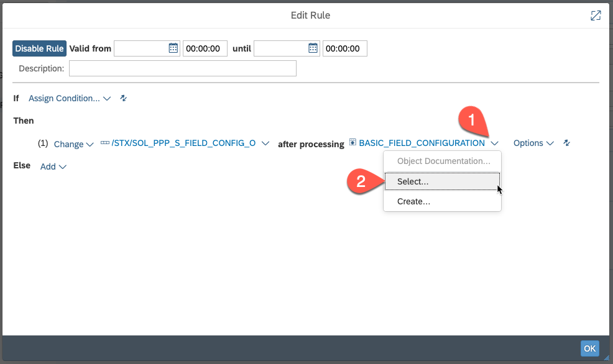The width and height of the screenshot is (613, 364).
Task: Choose Create... from the context menu
Action: pos(413,201)
